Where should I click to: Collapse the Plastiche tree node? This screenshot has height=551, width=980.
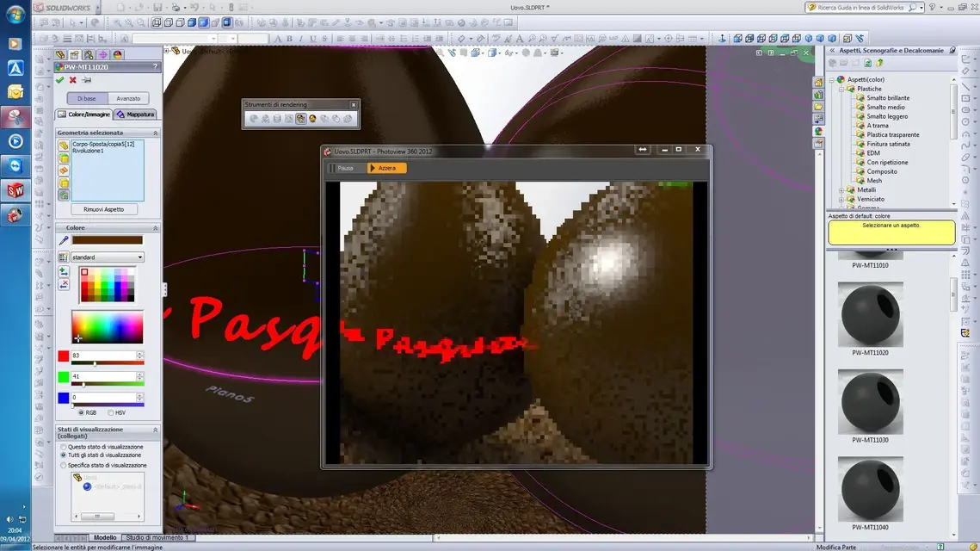click(841, 89)
